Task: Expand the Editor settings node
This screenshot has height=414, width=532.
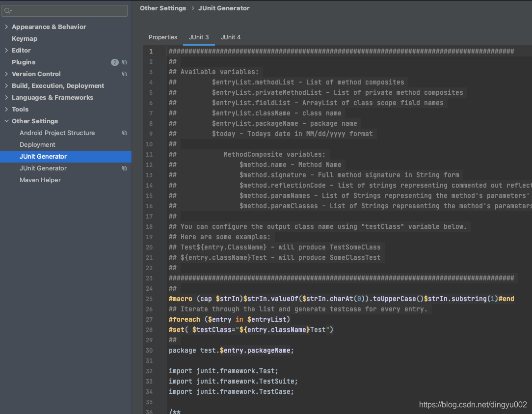Action: coord(6,50)
